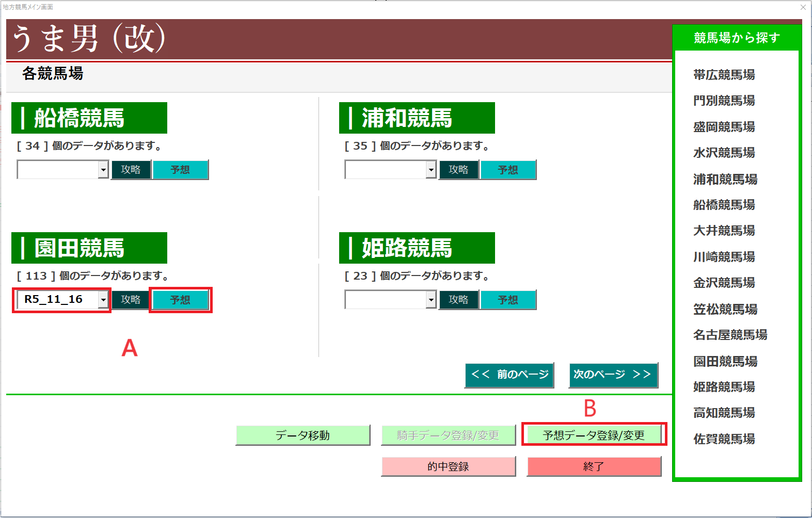
Task: Click the データ移動 button
Action: (302, 435)
